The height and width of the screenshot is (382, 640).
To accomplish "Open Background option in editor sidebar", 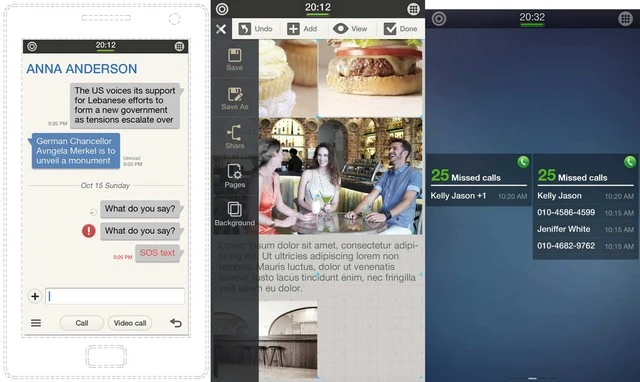I will coord(235,215).
